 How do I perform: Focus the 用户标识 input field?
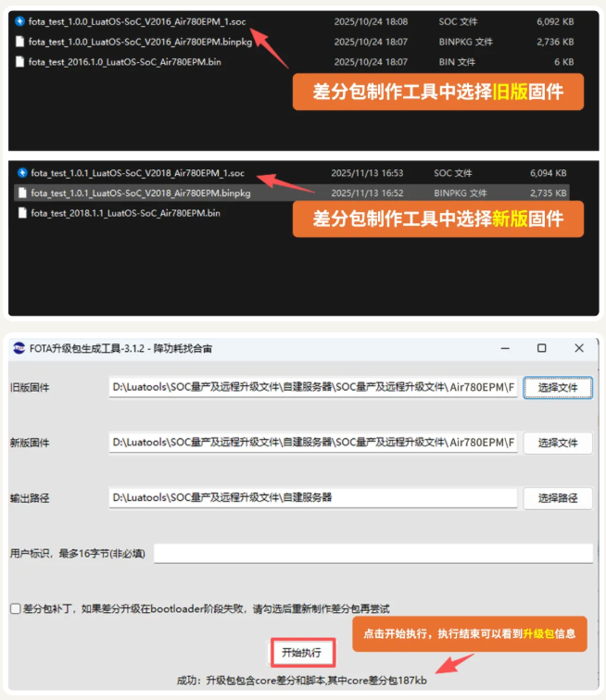pos(373,554)
